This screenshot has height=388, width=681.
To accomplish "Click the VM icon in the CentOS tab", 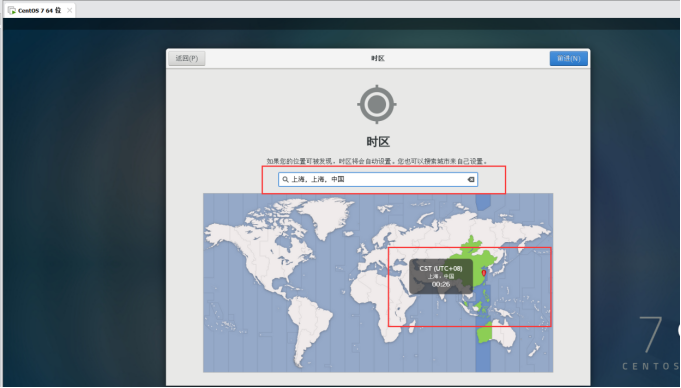I will click(12, 10).
